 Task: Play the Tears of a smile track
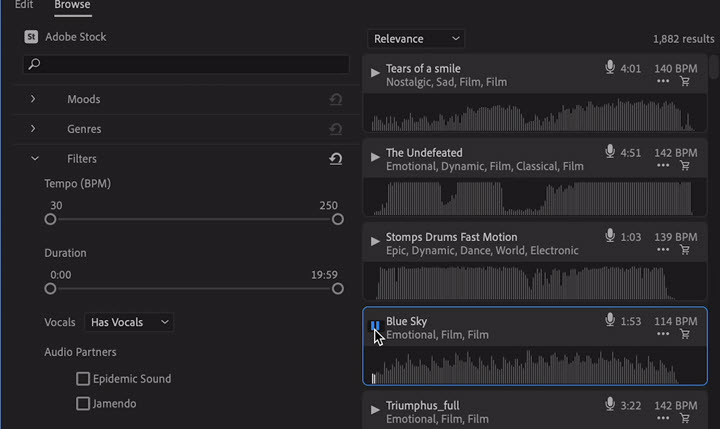(x=375, y=72)
